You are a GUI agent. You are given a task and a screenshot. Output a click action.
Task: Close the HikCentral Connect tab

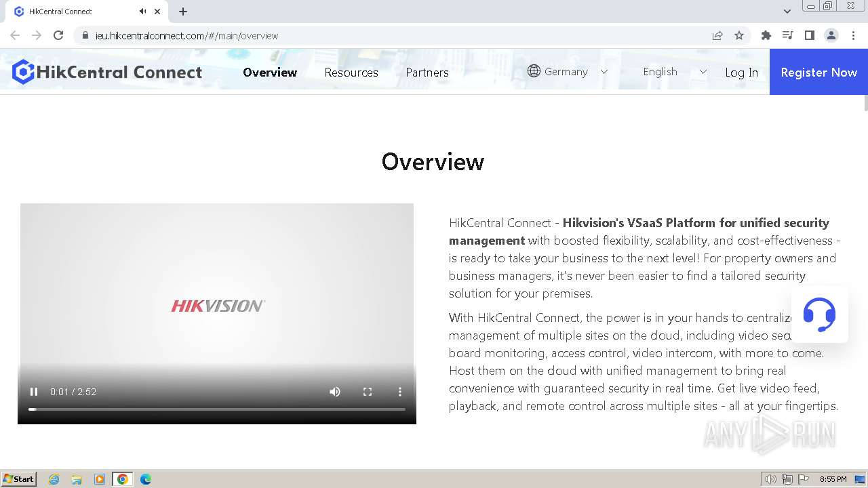[x=157, y=12]
